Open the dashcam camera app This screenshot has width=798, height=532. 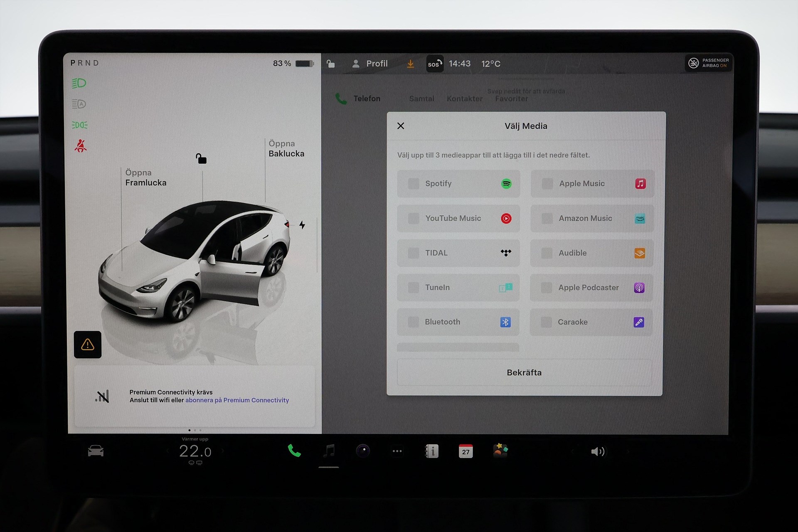click(x=363, y=451)
